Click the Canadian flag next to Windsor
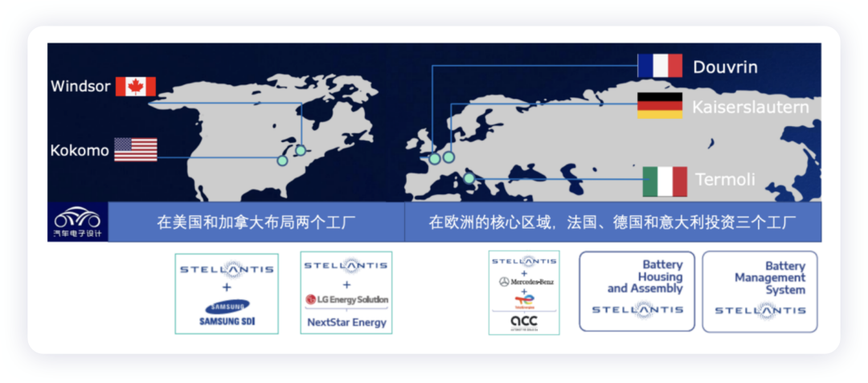868x383 pixels. [136, 87]
